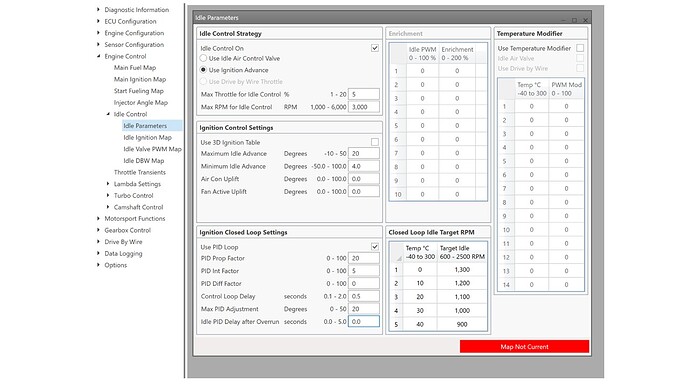Toggle the Idle Control On checkbox
Screen dimensions: 690x388
[374, 48]
